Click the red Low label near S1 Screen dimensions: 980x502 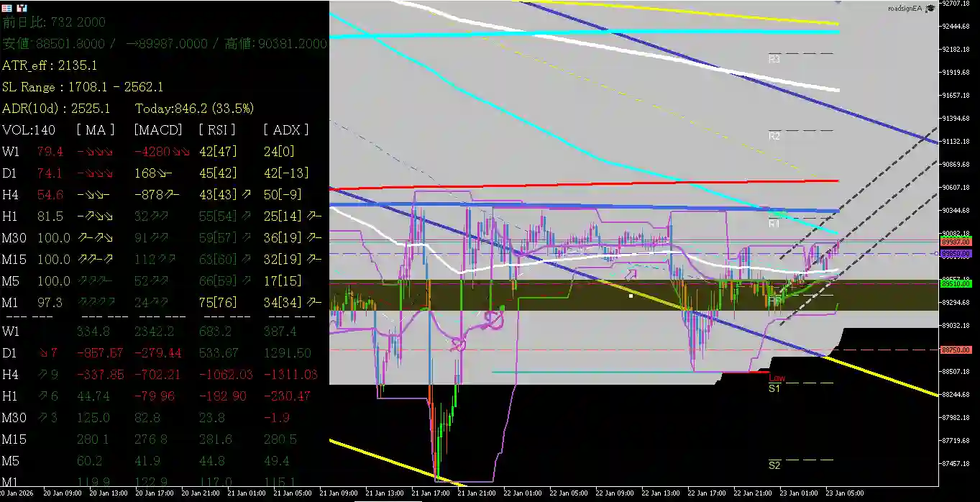[777, 376]
